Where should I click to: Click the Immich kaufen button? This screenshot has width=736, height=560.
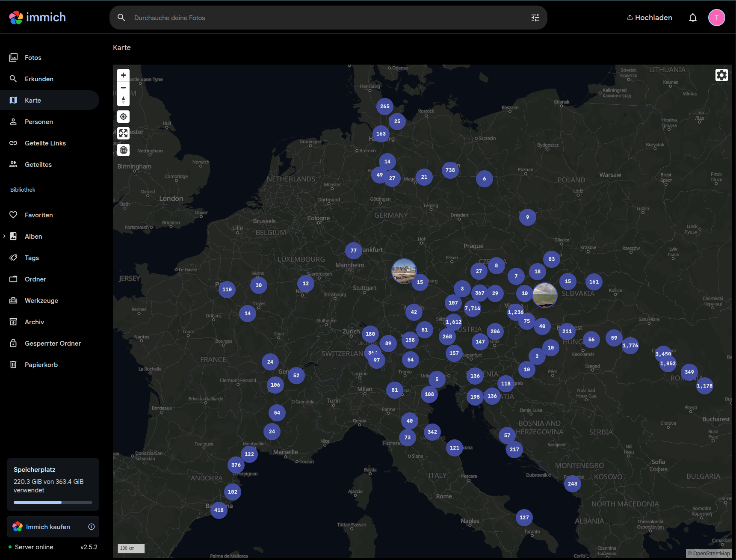[48, 527]
